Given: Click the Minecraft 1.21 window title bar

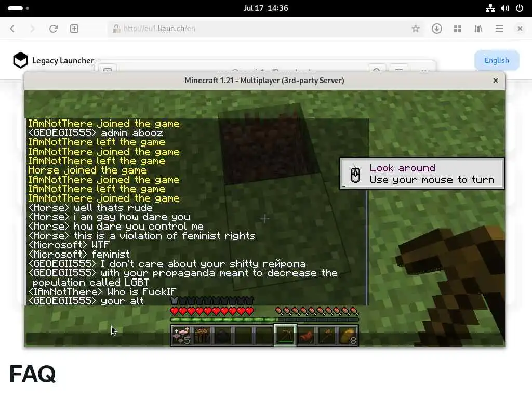Looking at the screenshot, I should pyautogui.click(x=264, y=81).
